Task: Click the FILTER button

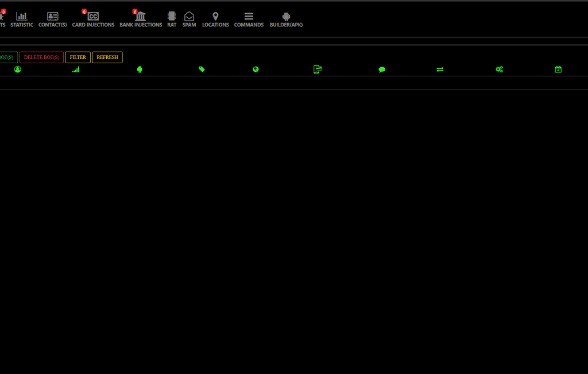Action: tap(78, 57)
